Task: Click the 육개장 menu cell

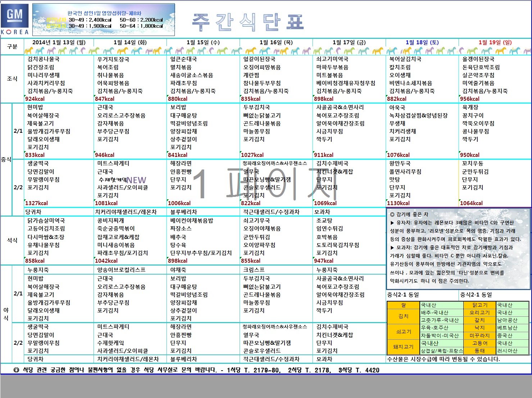Action: [x=470, y=107]
